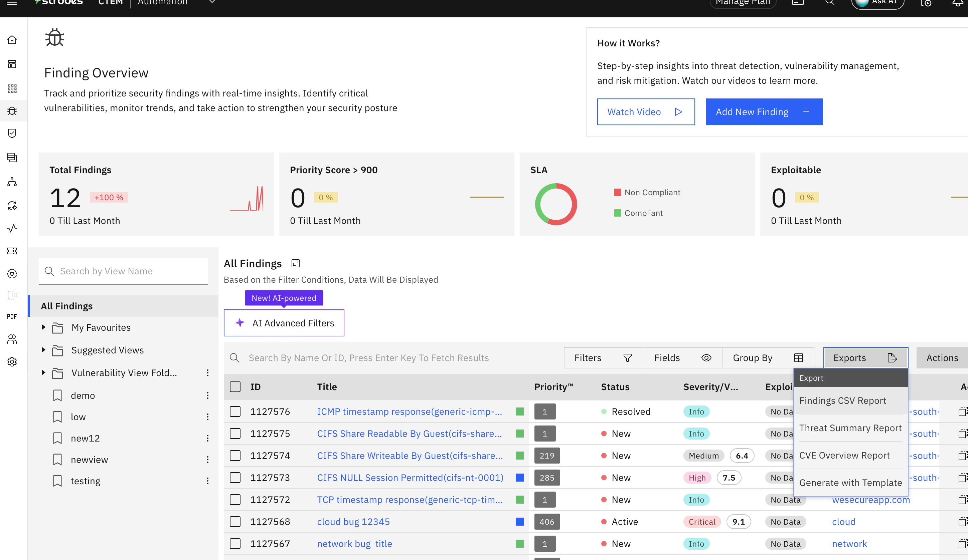Open the PDF reports sidebar icon

[12, 316]
